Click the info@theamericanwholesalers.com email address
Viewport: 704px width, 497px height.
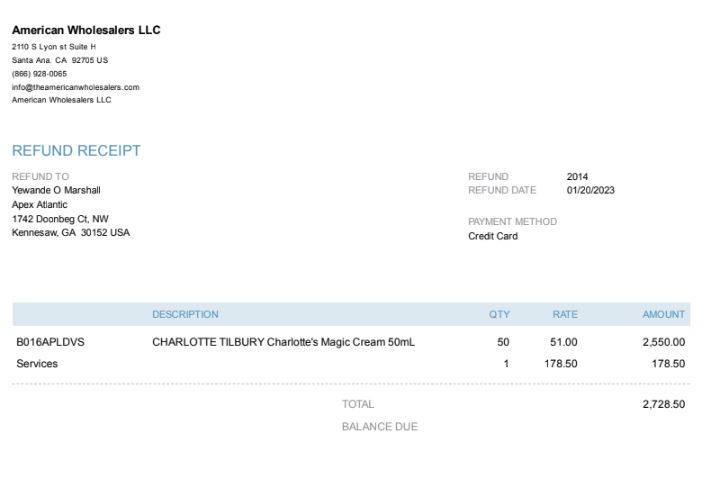(75, 87)
